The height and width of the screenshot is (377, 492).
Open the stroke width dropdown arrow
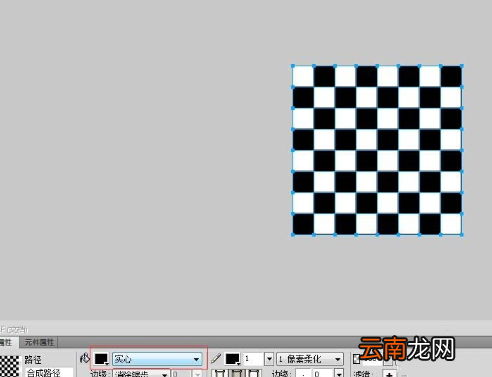[269, 359]
